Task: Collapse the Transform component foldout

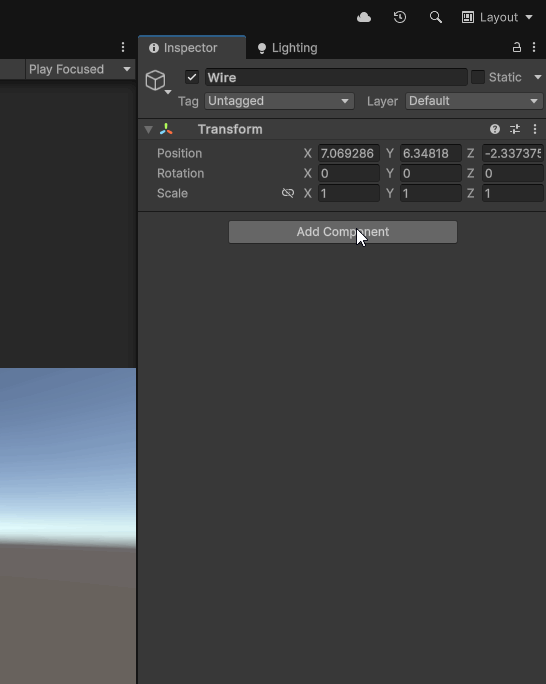Action: (x=148, y=130)
